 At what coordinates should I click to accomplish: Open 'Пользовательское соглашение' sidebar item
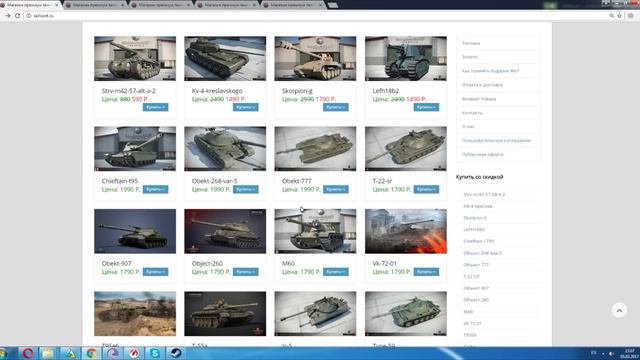click(498, 140)
